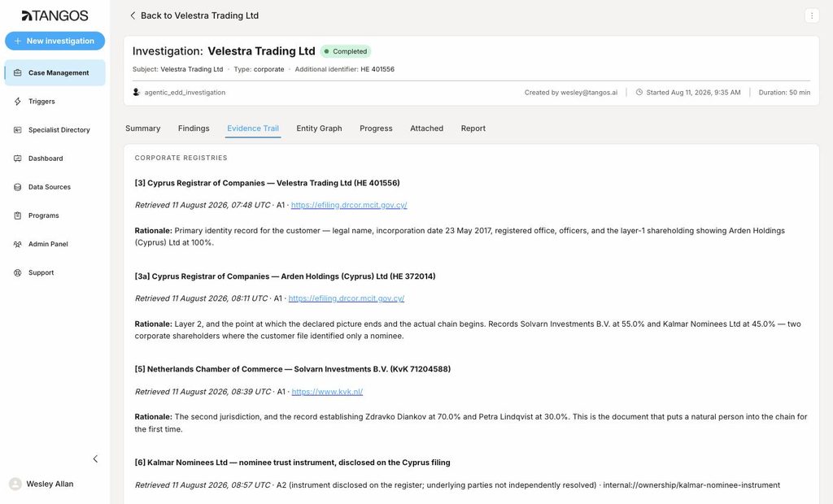Click the agentic_edd_investigation agent icon

point(137,93)
